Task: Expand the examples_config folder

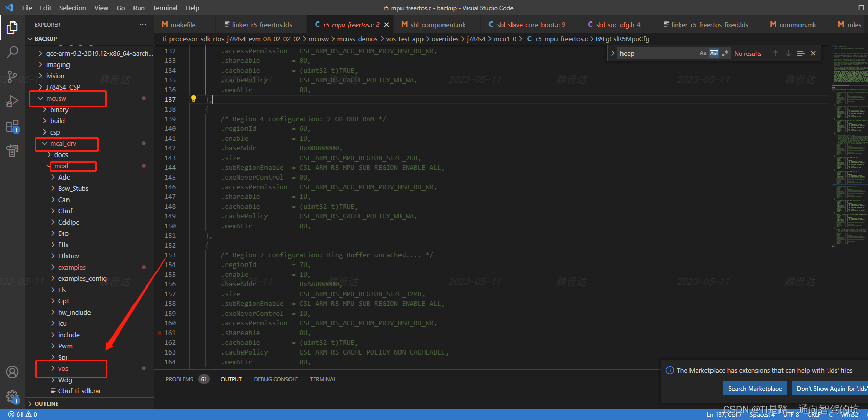Action: (x=53, y=278)
